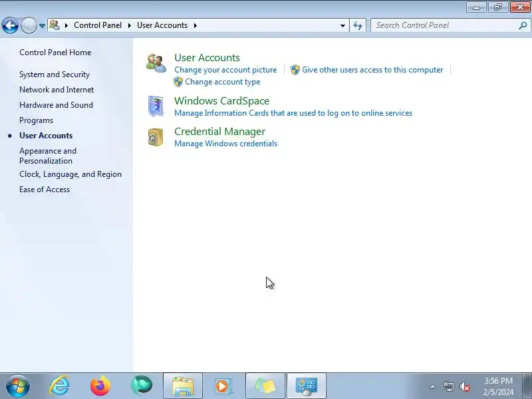
Task: Click the Control Panel taskbar button
Action: click(x=307, y=386)
